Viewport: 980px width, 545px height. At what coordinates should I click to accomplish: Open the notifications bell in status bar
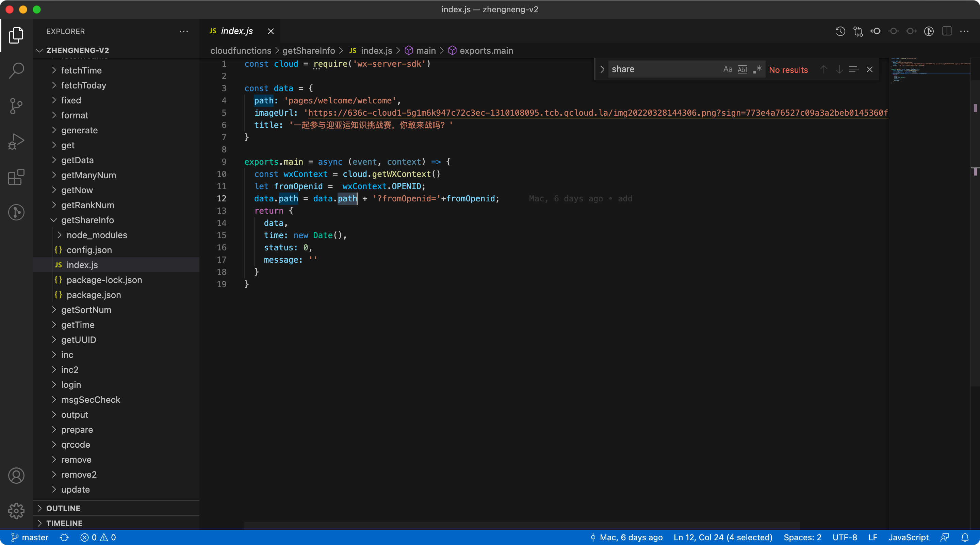[x=965, y=538]
